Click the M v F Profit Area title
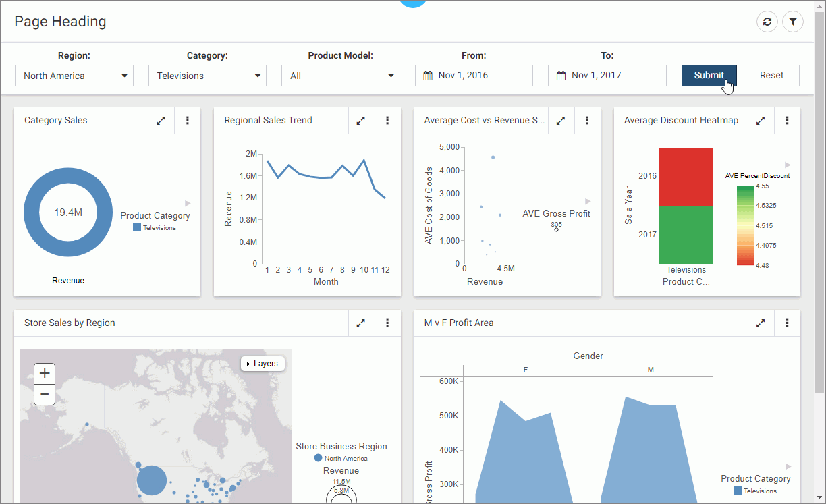826x504 pixels. click(459, 323)
